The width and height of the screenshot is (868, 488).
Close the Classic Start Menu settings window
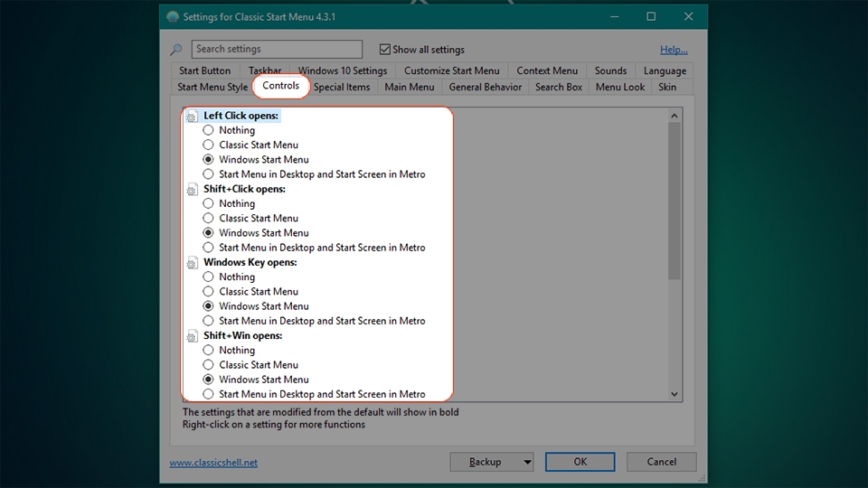click(688, 16)
